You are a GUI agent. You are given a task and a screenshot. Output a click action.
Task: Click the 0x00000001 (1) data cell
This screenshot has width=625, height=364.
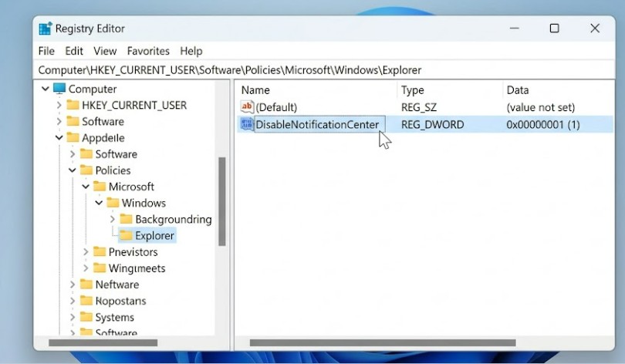coord(543,125)
